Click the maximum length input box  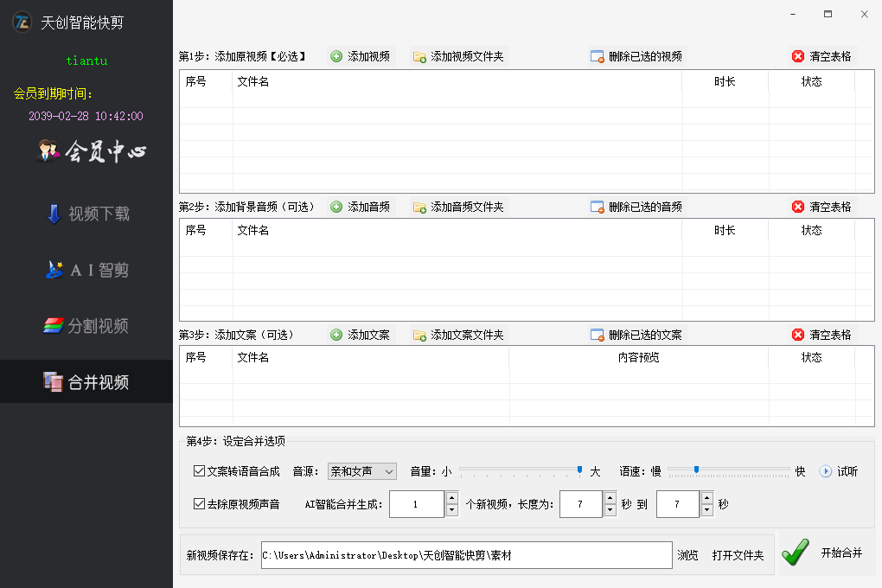[x=678, y=504]
